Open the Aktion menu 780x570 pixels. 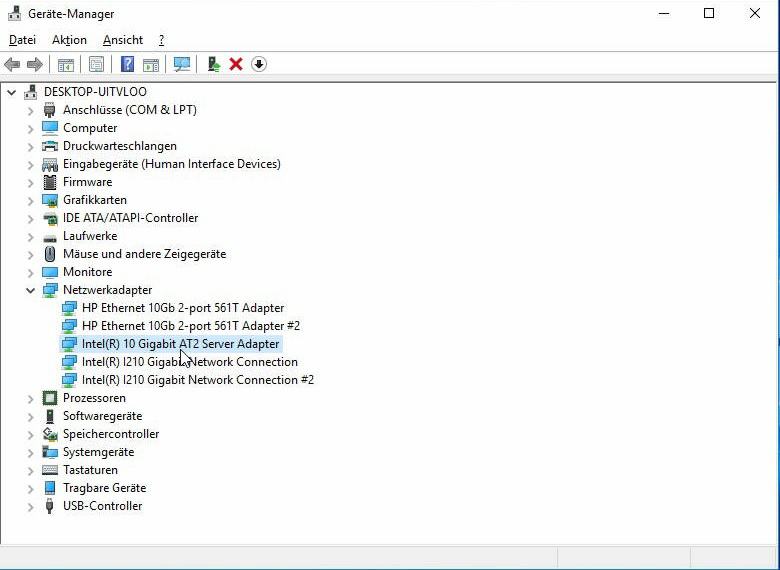tap(69, 40)
